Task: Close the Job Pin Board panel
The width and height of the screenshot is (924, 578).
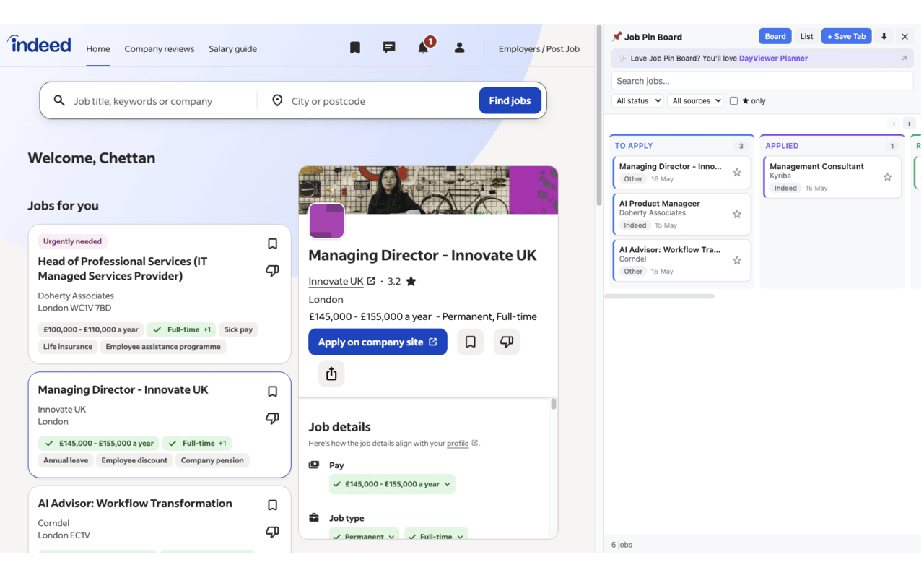Action: click(905, 36)
